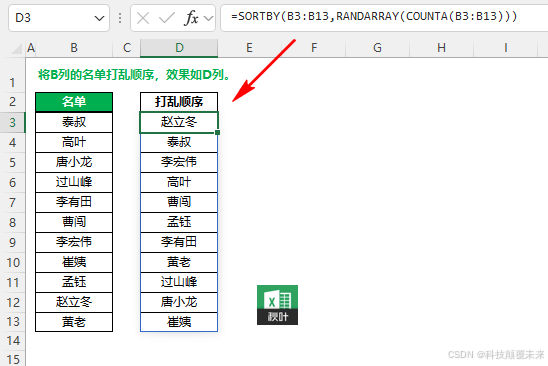Select row 2 header

click(x=13, y=102)
